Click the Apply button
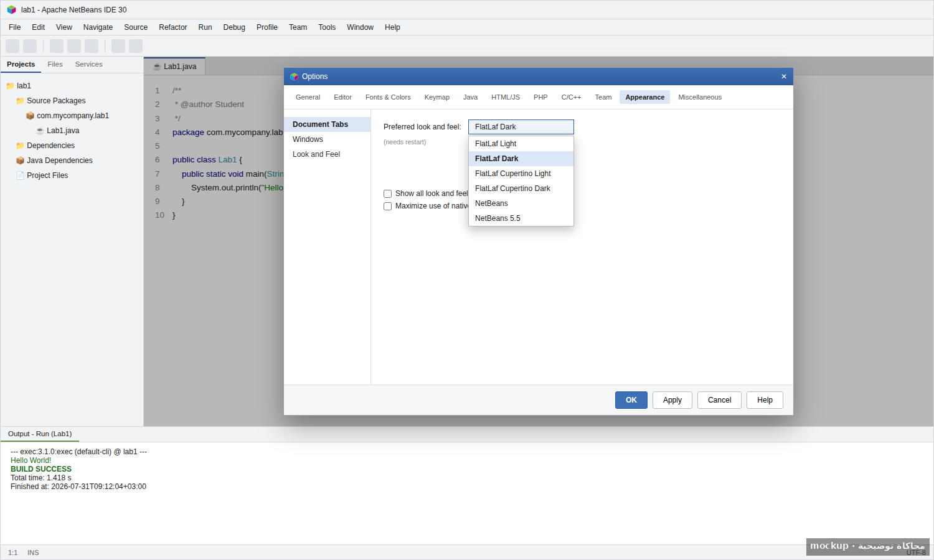Screen dimensions: 934x560 click(672, 400)
